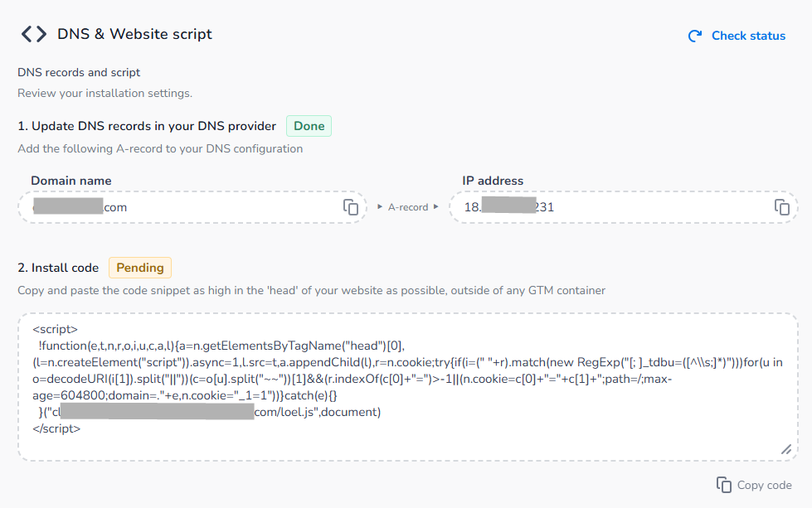Click the IP address field starting with 18.

624,207
